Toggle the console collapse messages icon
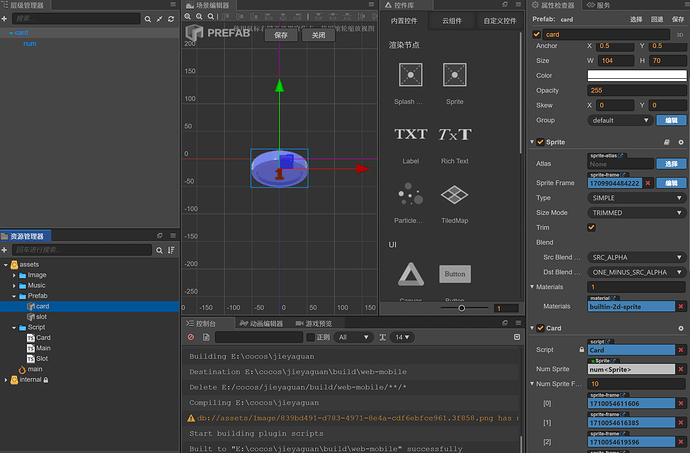The width and height of the screenshot is (690, 453). coord(517,337)
